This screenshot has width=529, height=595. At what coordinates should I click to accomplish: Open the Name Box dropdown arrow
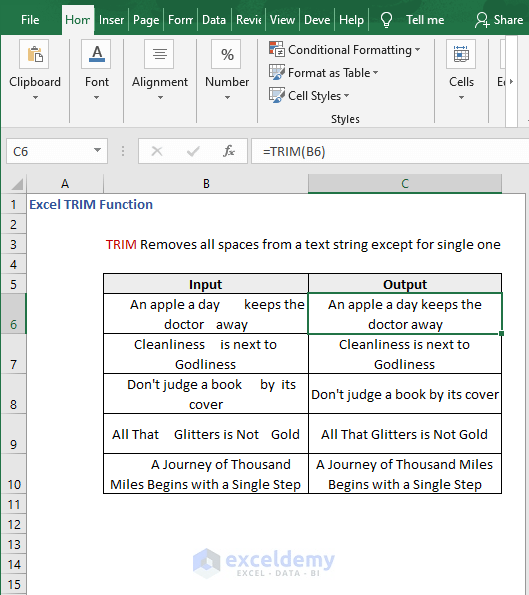coord(98,150)
